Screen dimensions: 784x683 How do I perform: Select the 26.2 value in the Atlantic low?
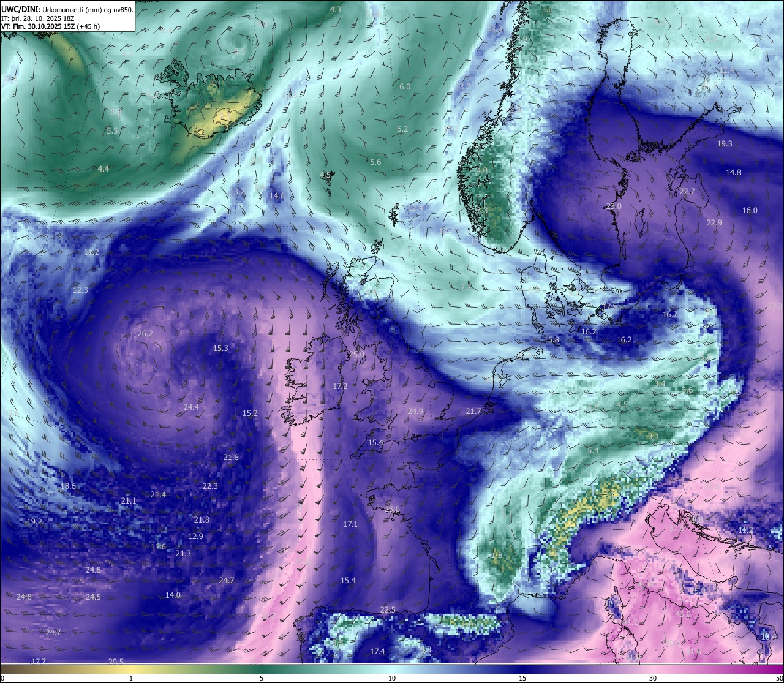tap(145, 334)
